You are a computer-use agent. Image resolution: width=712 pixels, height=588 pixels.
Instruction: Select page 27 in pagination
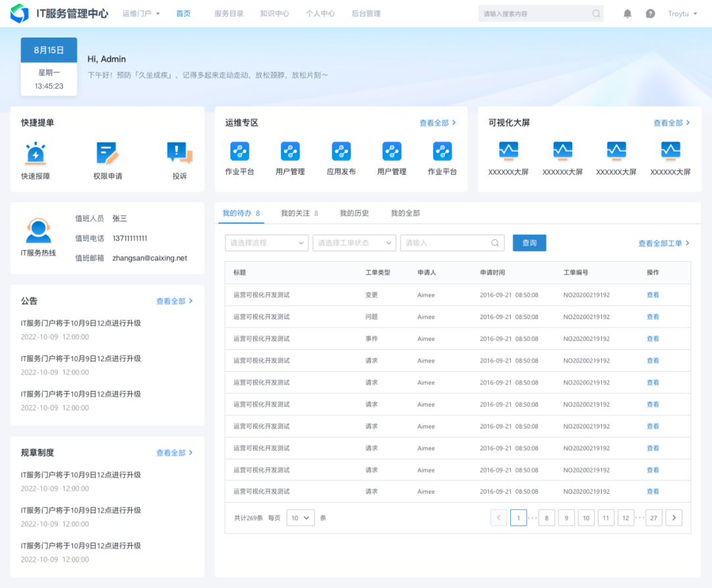tap(654, 517)
